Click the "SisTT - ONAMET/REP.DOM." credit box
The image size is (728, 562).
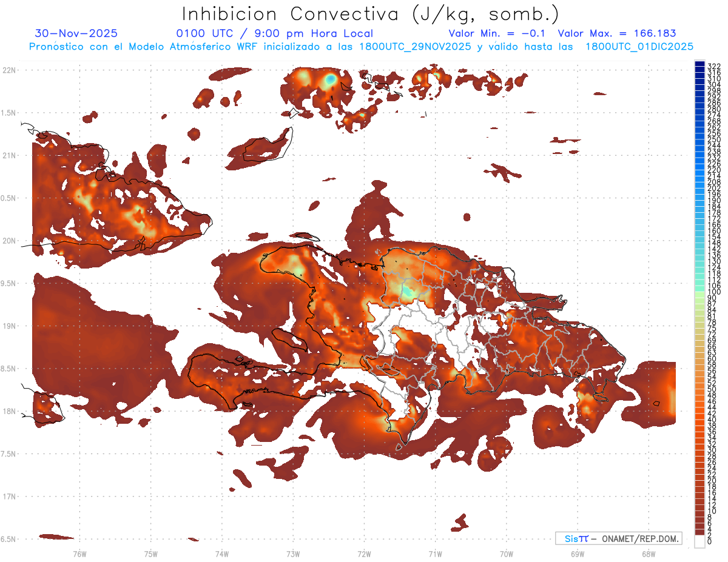(x=619, y=538)
